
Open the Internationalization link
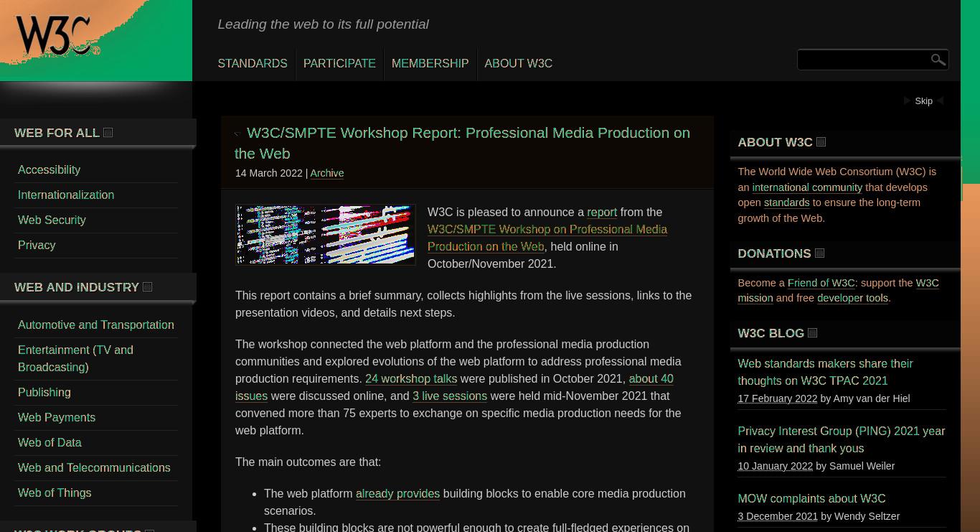click(66, 195)
